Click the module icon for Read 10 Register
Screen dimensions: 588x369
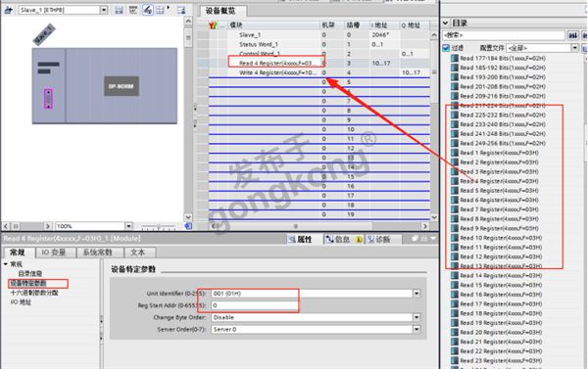[x=455, y=238]
